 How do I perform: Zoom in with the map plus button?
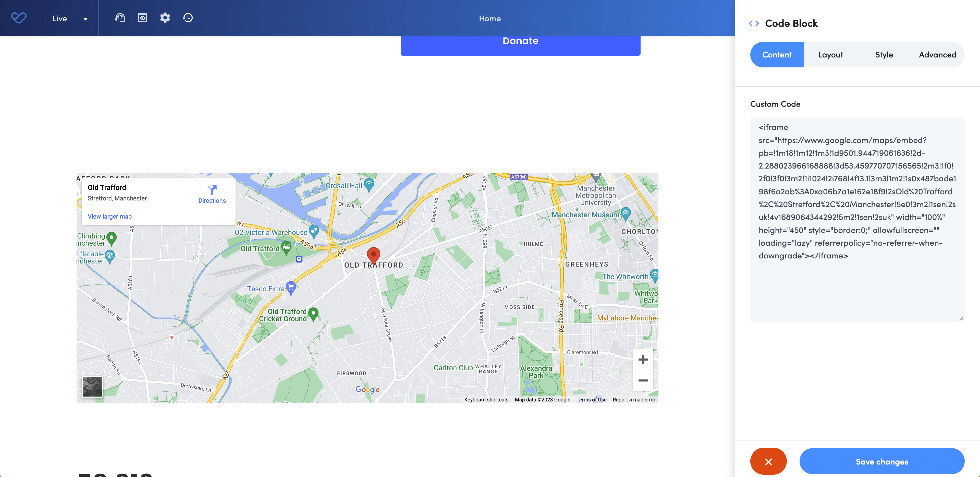click(x=643, y=359)
